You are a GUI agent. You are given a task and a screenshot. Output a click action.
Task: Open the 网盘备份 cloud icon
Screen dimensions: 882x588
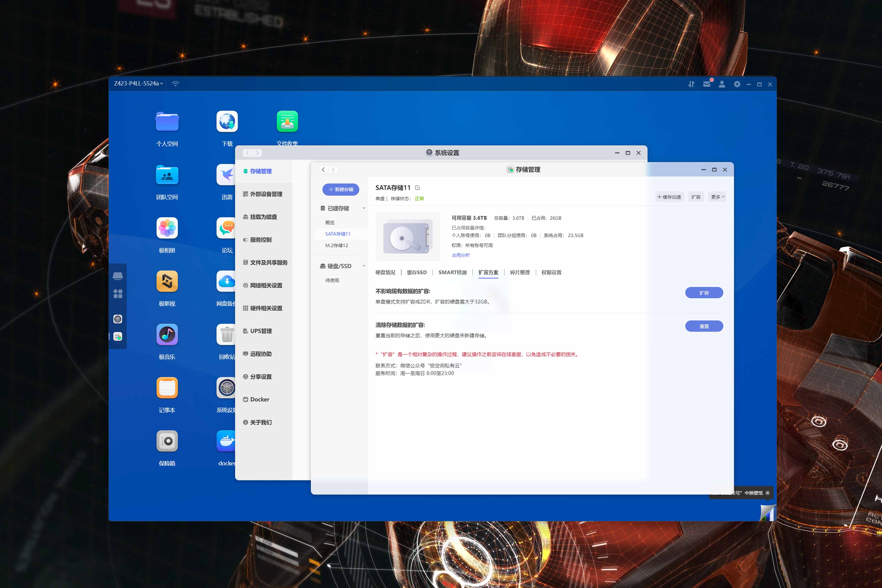pyautogui.click(x=226, y=281)
